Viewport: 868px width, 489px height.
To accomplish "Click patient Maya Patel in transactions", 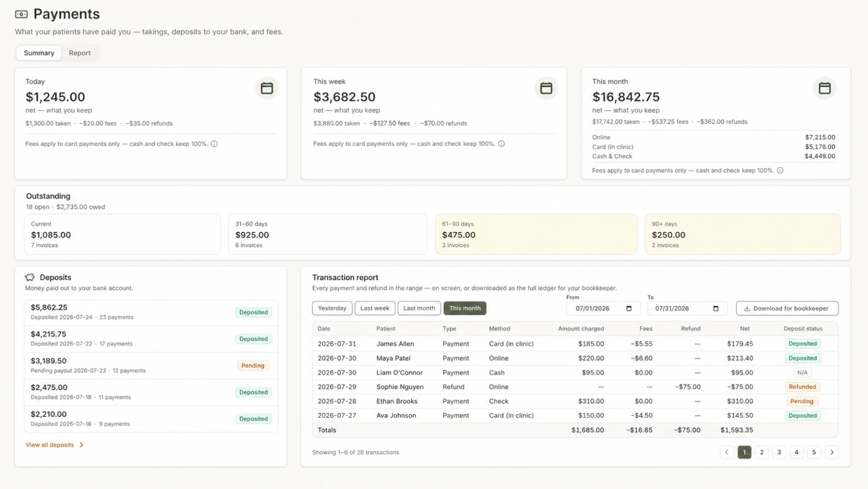I will click(393, 358).
